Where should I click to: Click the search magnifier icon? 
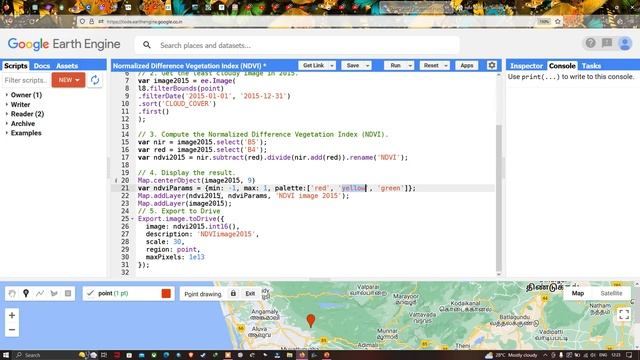(x=147, y=45)
